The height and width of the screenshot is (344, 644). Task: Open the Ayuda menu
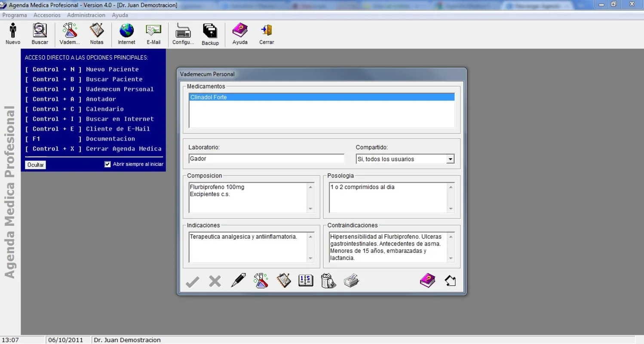click(x=120, y=15)
